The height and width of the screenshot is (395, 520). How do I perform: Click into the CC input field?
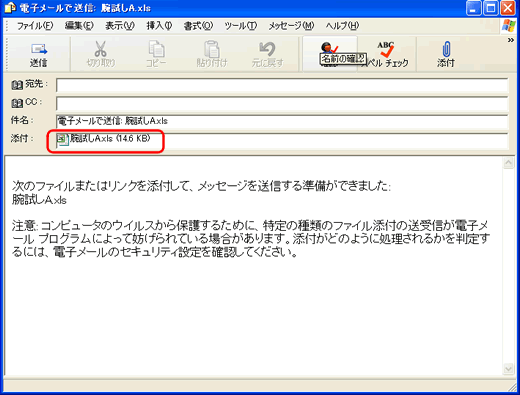tap(282, 104)
